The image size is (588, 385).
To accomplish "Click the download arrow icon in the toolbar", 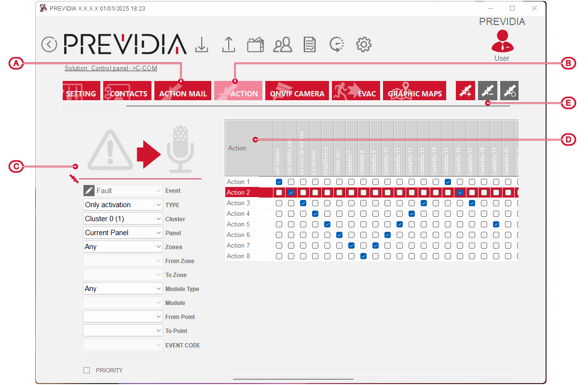I will pos(202,44).
